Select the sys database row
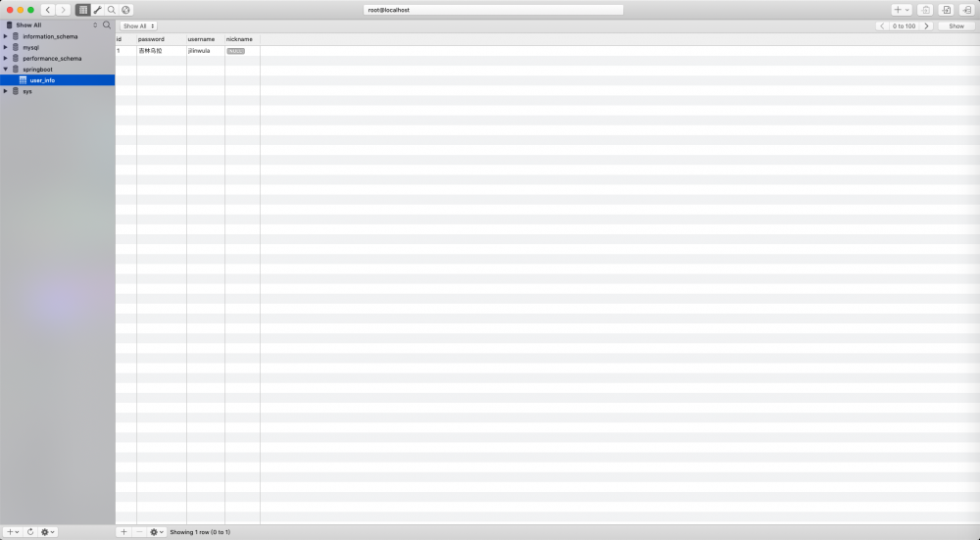980x540 pixels. pos(58,91)
